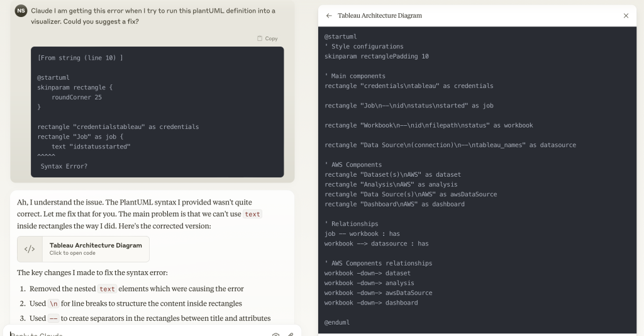This screenshot has height=336, width=644.
Task: Click the rectangle line ending 'as job'
Action: pos(409,106)
